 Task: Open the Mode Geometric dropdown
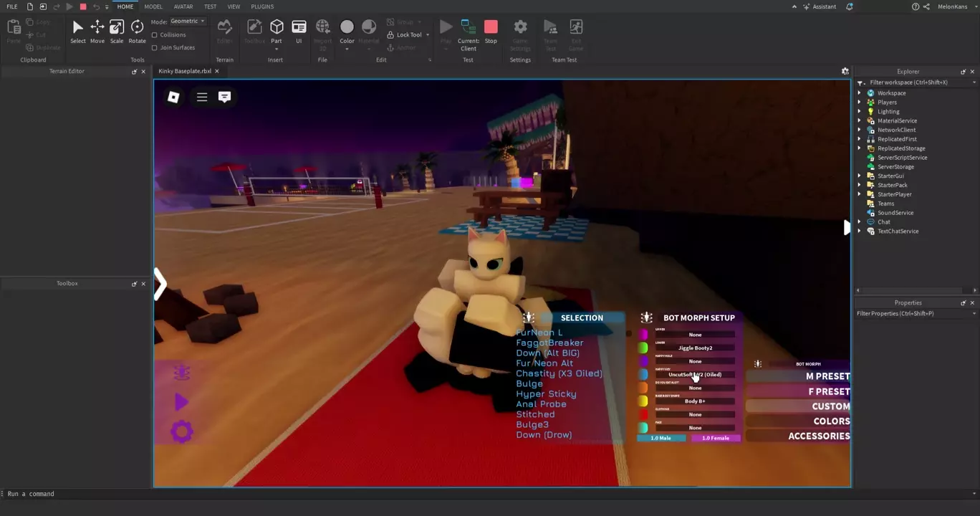tap(188, 21)
